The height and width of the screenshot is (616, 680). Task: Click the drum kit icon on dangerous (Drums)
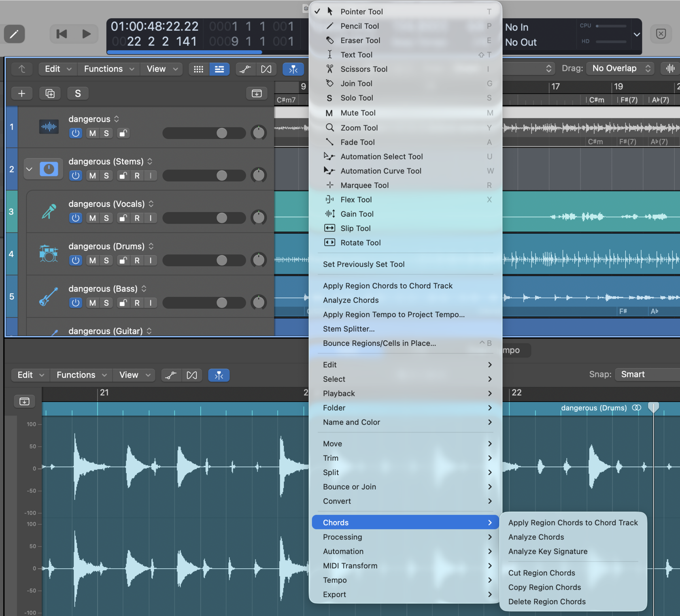point(48,254)
